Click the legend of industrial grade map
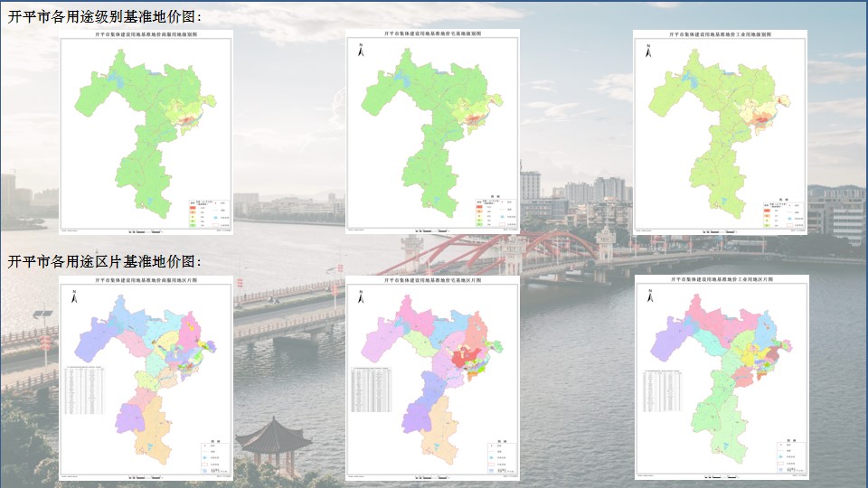Screen dimensions: 868x488 pos(779,214)
